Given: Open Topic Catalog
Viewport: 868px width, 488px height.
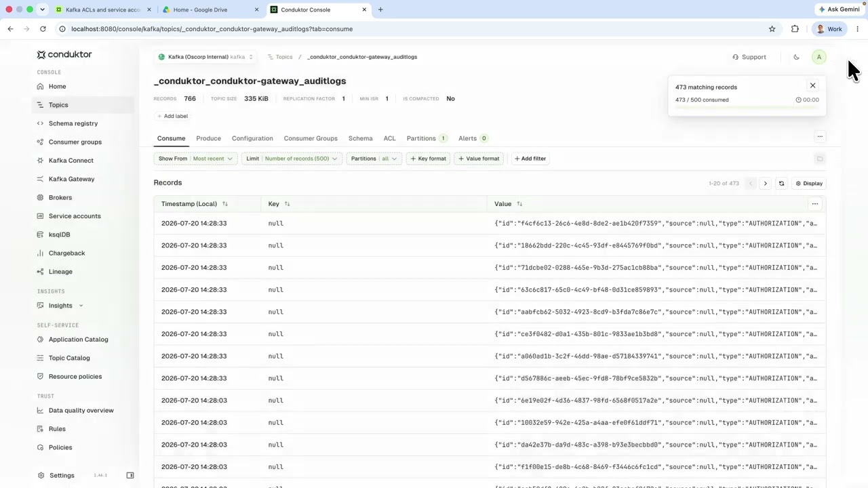Looking at the screenshot, I should tap(69, 358).
